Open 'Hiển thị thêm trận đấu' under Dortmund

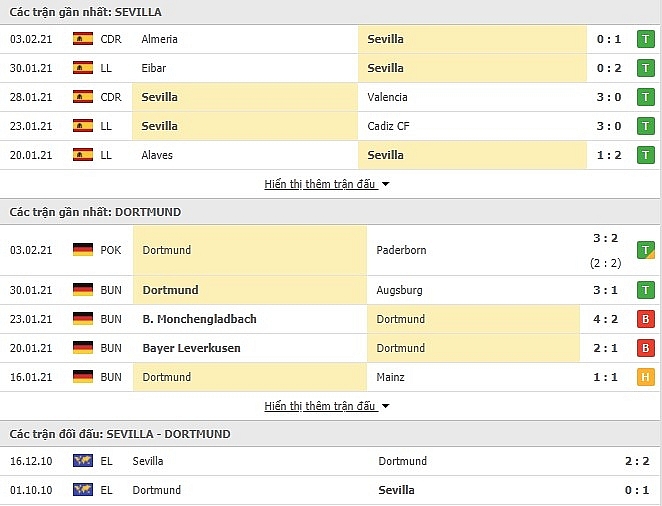tap(320, 407)
